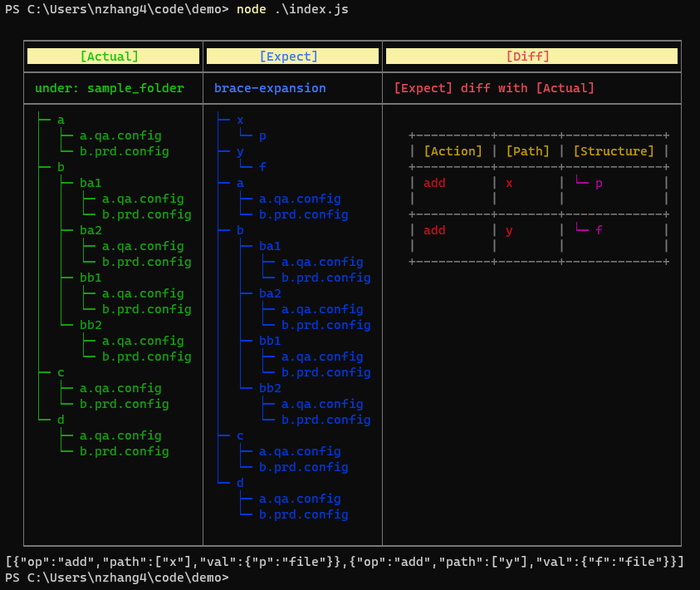
Task: Click the [Action] header in diff table
Action: (453, 151)
